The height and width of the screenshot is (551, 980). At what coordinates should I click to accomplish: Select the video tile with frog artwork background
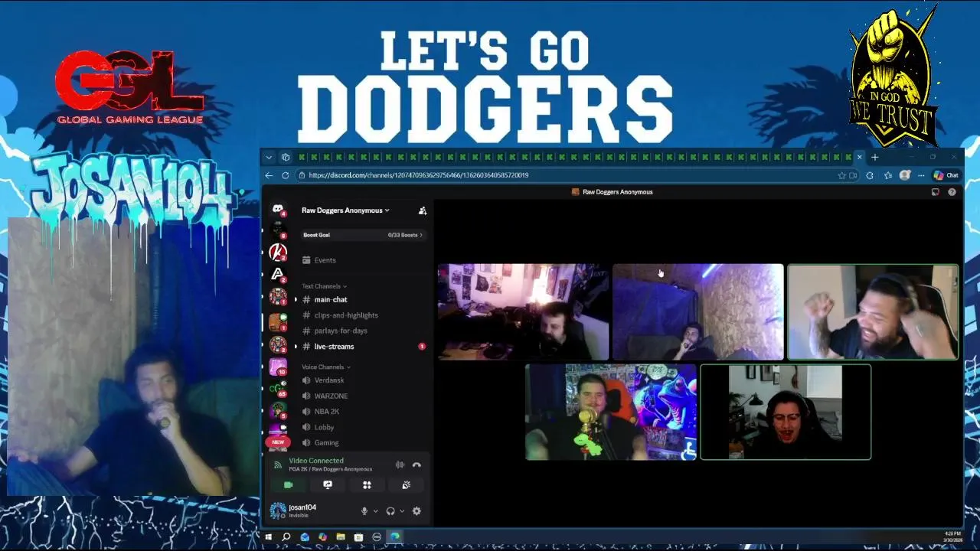tap(611, 412)
